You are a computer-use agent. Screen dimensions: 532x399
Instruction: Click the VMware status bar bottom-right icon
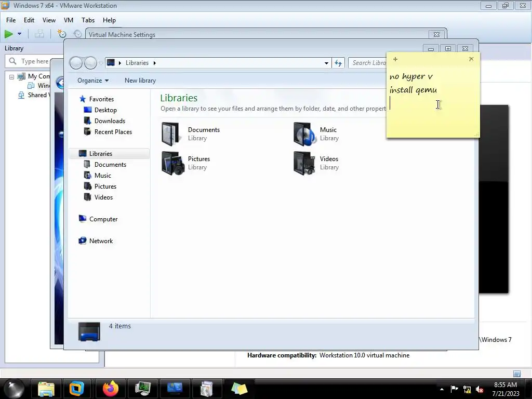[517, 374]
